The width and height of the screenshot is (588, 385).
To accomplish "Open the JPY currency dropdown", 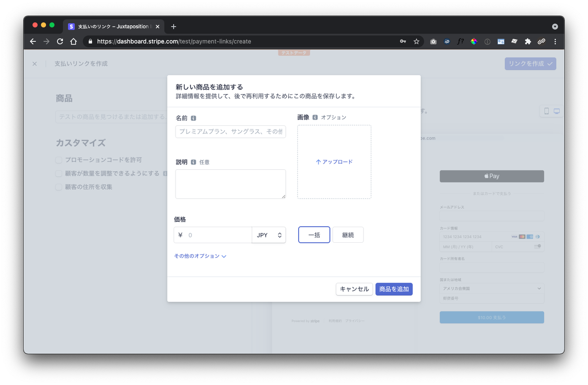I will (269, 235).
